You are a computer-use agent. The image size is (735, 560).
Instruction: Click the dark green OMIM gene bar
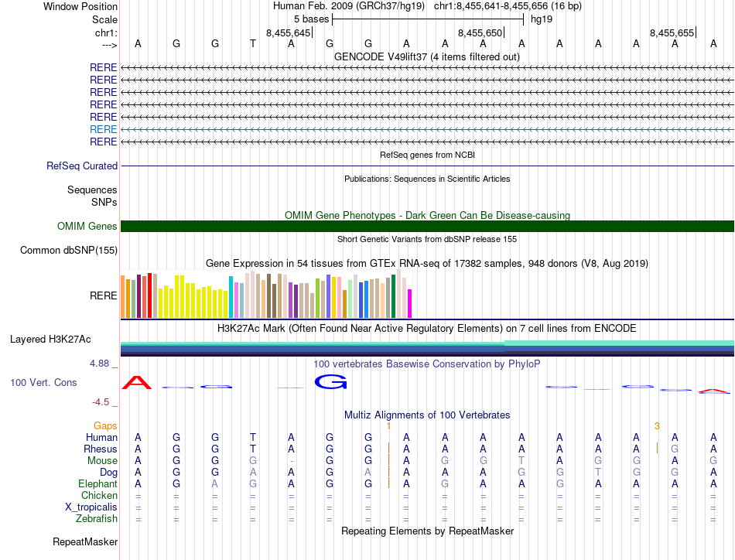(427, 227)
